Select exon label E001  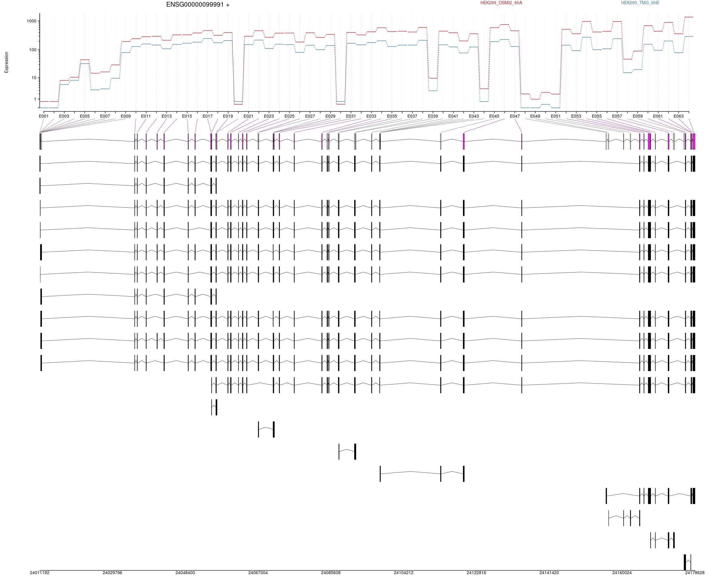point(44,116)
